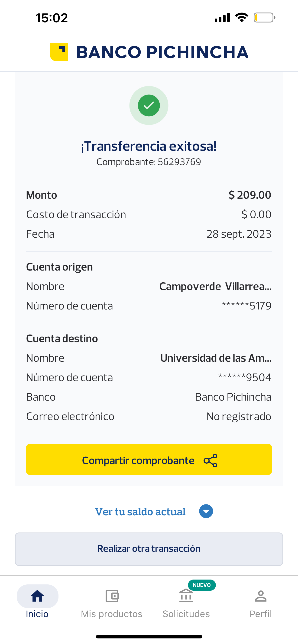The image size is (298, 644).
Task: Tap the NUEVO badge on Solicitudes
Action: coord(202,585)
